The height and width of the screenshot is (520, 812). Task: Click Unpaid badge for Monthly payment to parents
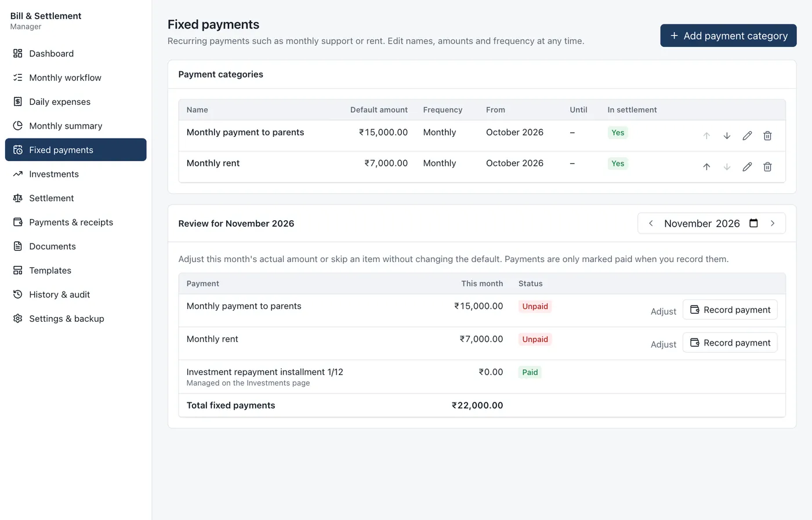[x=535, y=306]
